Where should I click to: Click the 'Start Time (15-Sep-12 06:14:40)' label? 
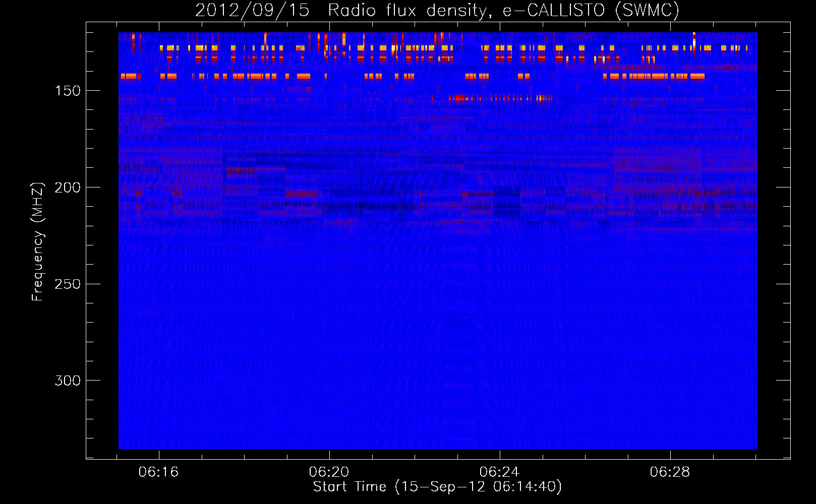(438, 487)
